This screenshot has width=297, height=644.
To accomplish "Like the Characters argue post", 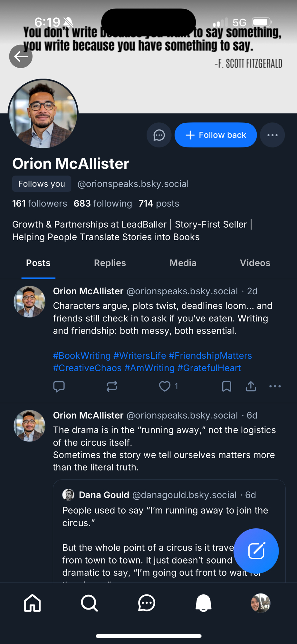I will pos(165,386).
